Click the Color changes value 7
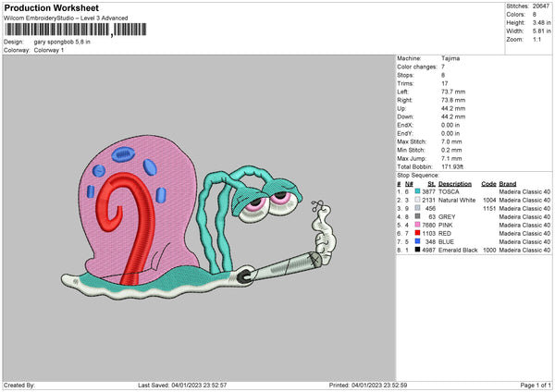 pyautogui.click(x=443, y=67)
